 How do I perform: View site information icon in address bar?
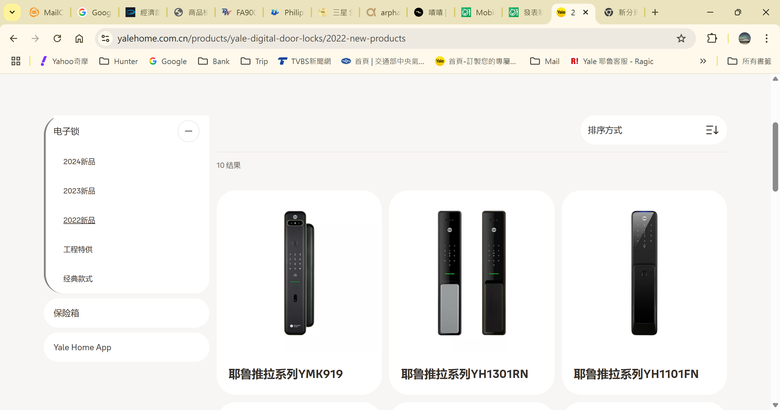click(x=105, y=38)
